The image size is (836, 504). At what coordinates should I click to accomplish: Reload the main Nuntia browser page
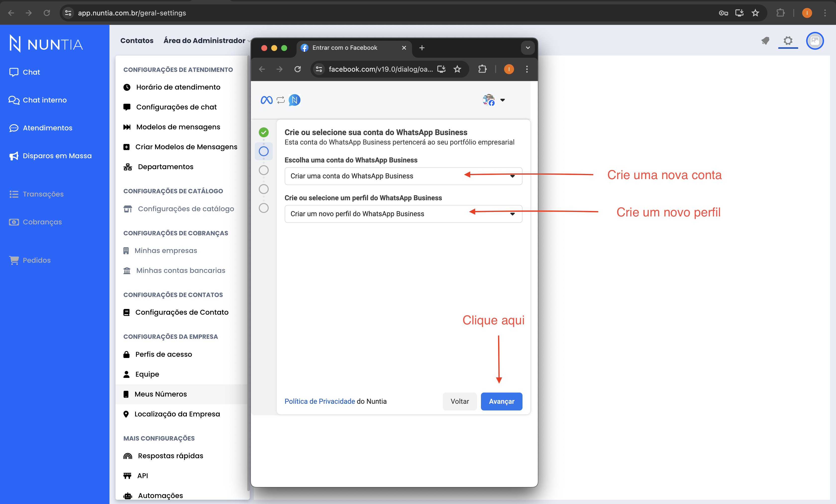pyautogui.click(x=47, y=13)
